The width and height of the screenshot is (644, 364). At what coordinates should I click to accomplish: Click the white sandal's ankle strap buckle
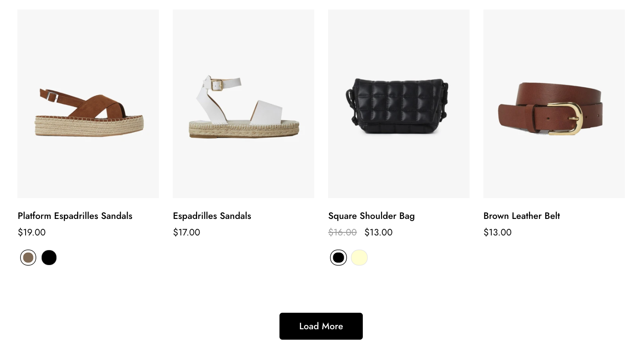tap(217, 85)
